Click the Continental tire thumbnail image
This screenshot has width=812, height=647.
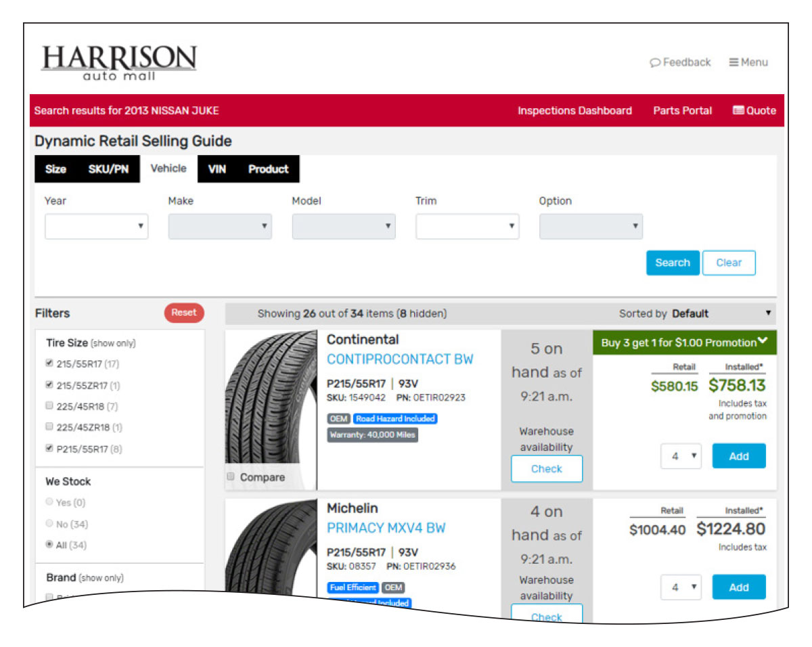(271, 399)
